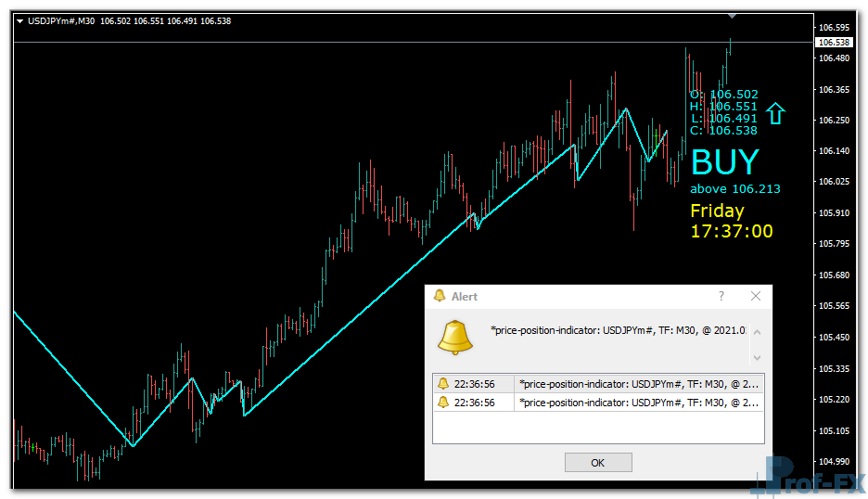Click the small bell icon in Alert title bar
Image resolution: width=868 pixels, height=499 pixels.
[439, 297]
